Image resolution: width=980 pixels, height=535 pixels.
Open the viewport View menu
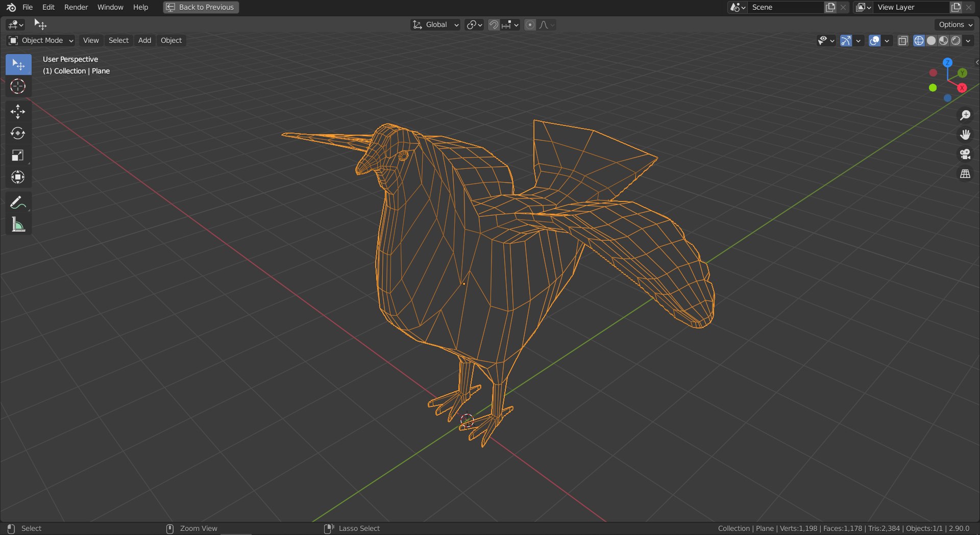click(91, 40)
